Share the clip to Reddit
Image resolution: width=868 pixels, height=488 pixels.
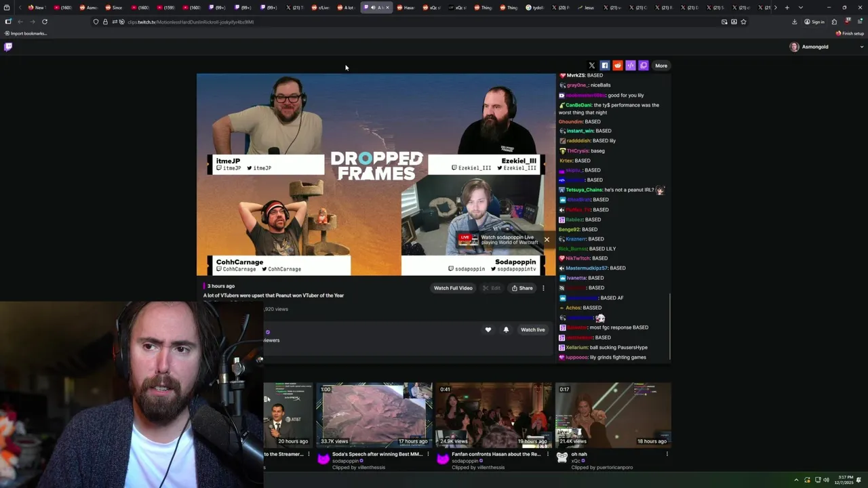point(618,66)
